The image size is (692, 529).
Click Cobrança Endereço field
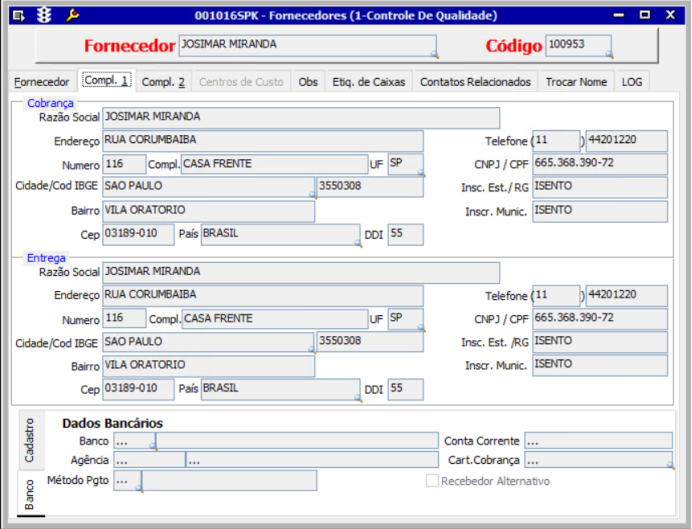click(x=263, y=141)
